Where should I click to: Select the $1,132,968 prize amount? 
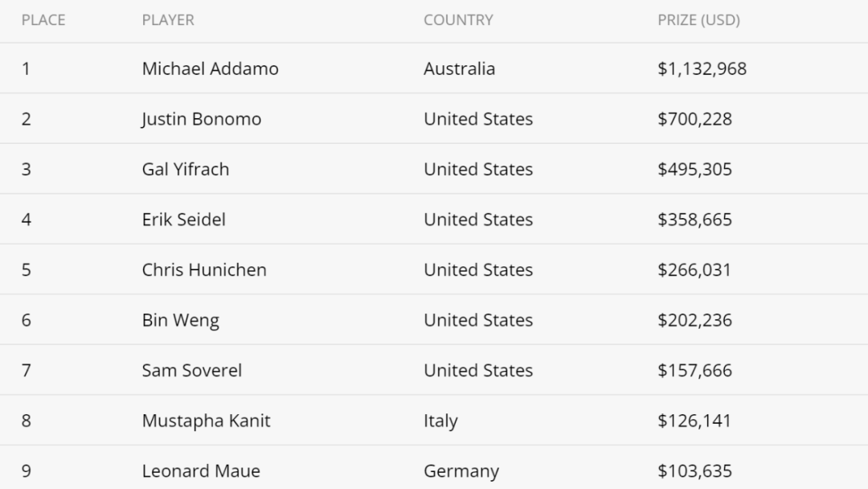[702, 69]
